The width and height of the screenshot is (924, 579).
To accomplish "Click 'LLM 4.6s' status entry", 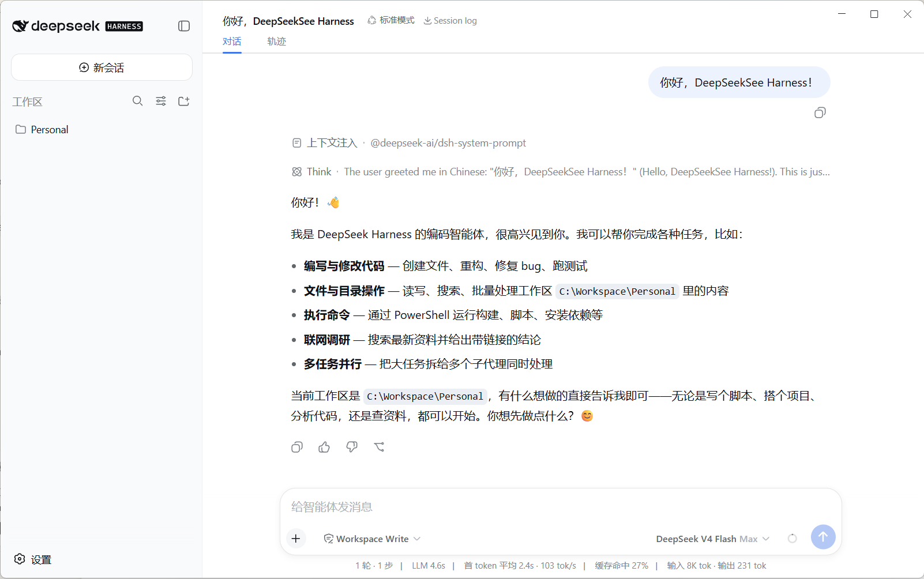I will 429,566.
